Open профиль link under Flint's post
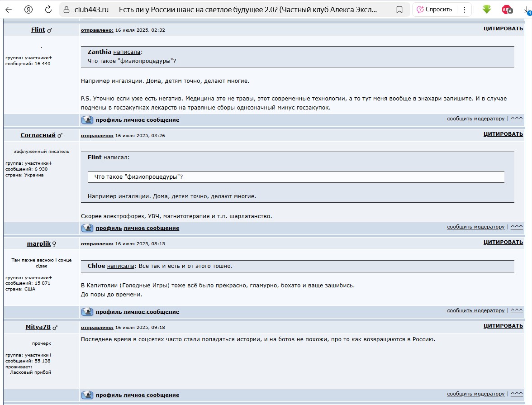This screenshot has height=405, width=532. (x=109, y=120)
